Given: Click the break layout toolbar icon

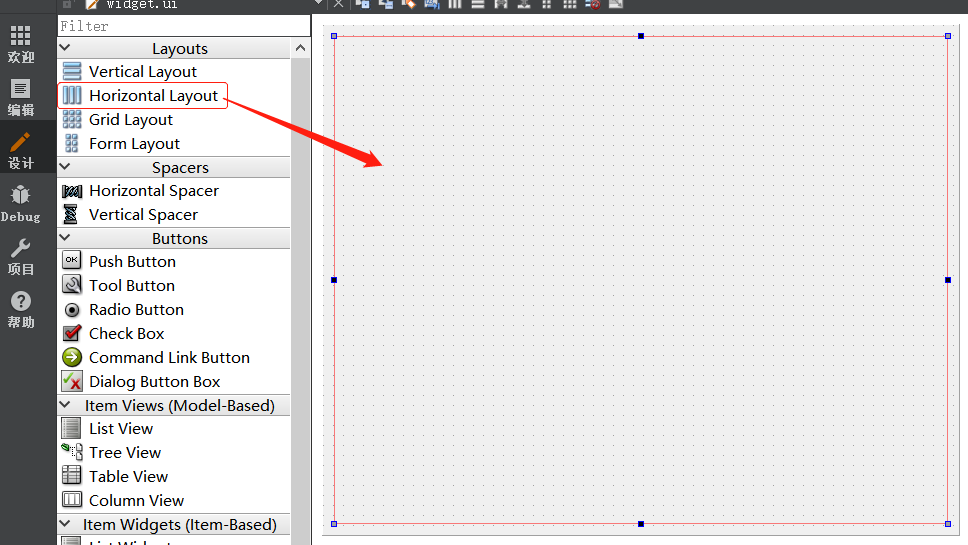Looking at the screenshot, I should (593, 4).
